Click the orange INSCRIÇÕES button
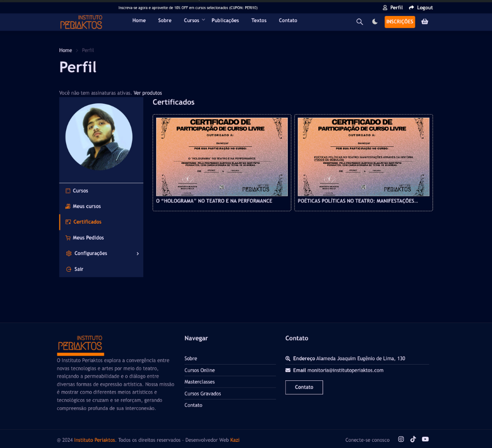This screenshot has width=492, height=448. 400,22
